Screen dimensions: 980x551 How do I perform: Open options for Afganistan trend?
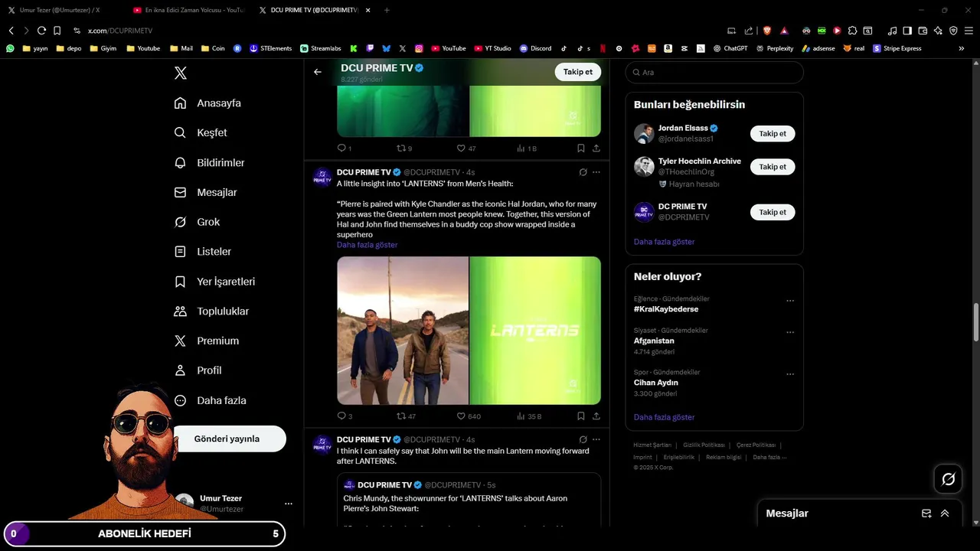click(790, 333)
